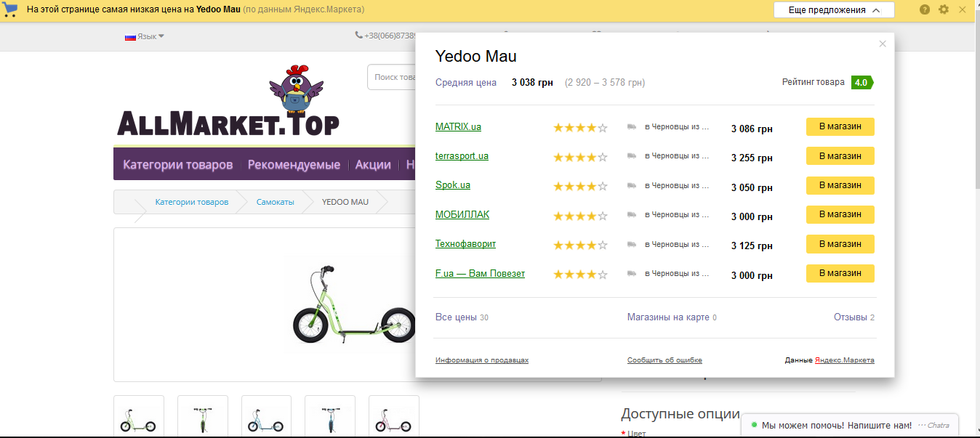Click the Russian flag icon
Image resolution: width=980 pixels, height=438 pixels.
point(130,36)
